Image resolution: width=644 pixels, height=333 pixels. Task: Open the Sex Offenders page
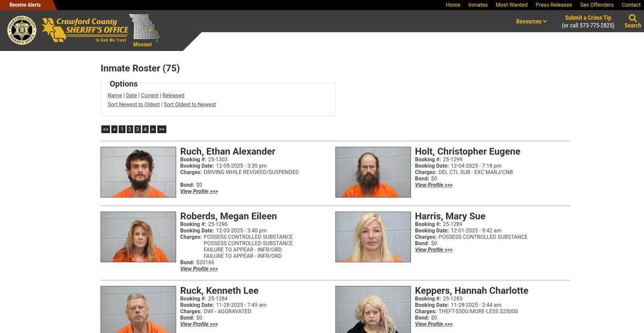(597, 5)
